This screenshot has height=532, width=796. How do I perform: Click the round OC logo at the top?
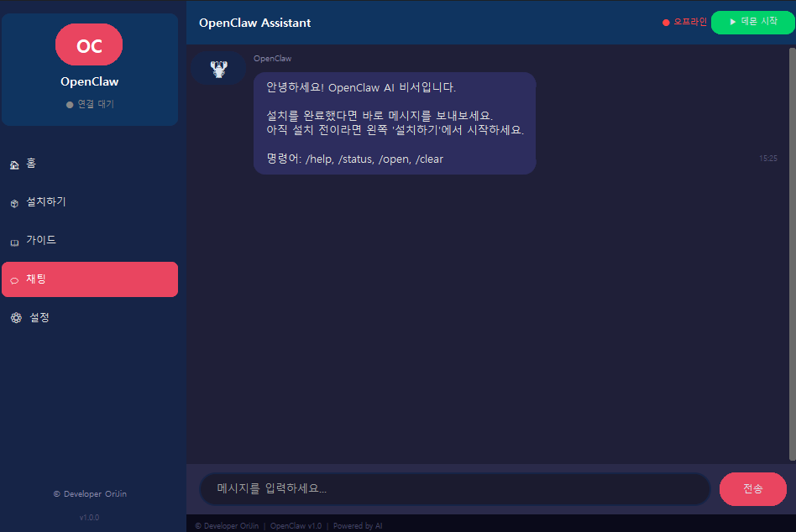point(89,44)
